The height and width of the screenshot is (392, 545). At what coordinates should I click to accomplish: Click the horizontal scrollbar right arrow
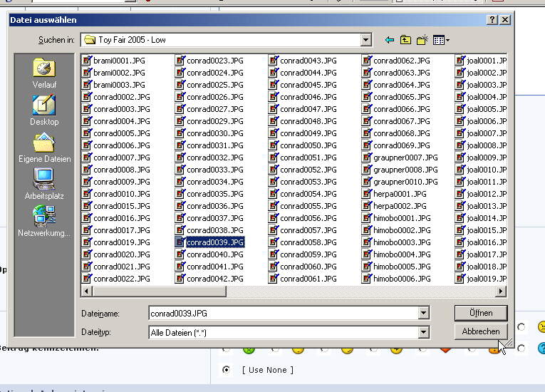501,291
